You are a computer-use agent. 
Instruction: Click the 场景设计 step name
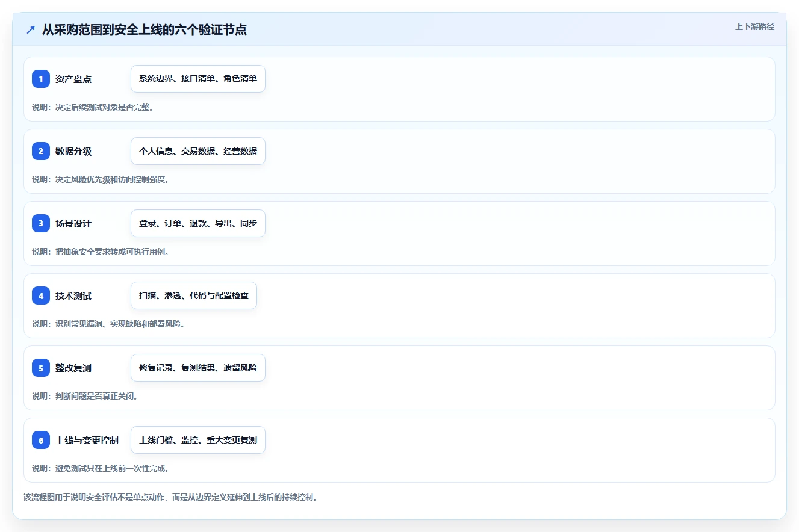pos(73,223)
